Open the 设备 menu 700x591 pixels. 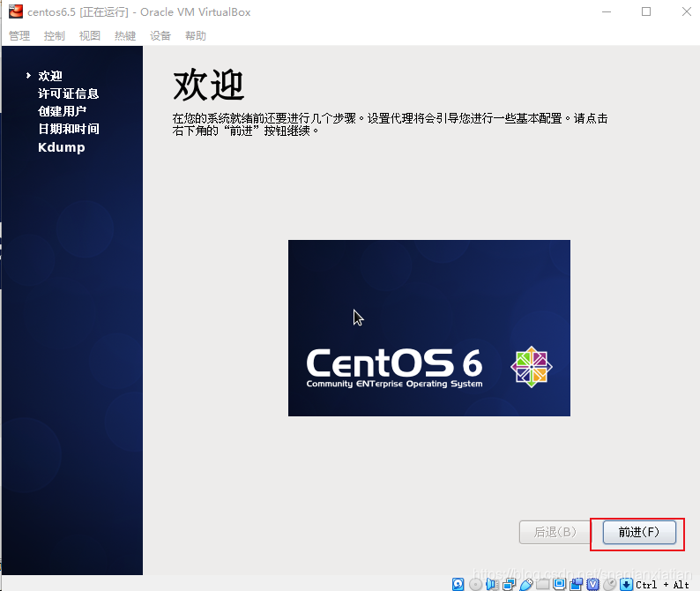click(160, 36)
